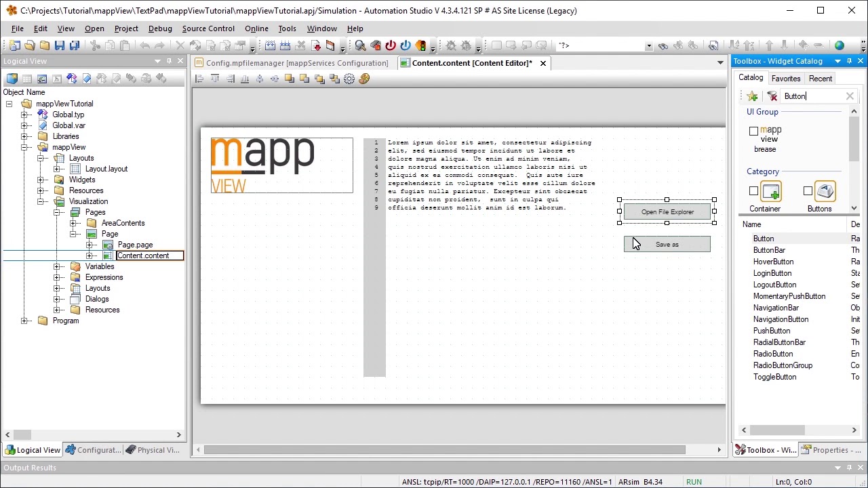Switch to the Properties panel tab

[x=831, y=450]
